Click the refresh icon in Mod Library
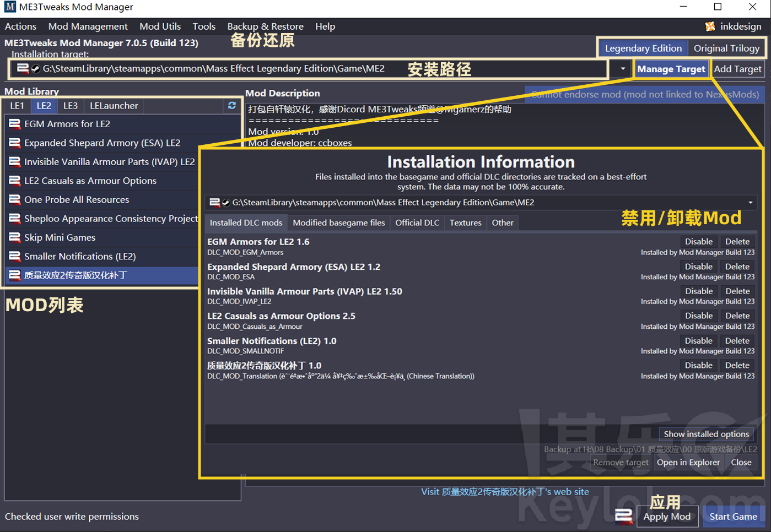Image resolution: width=771 pixels, height=532 pixels. [x=232, y=105]
